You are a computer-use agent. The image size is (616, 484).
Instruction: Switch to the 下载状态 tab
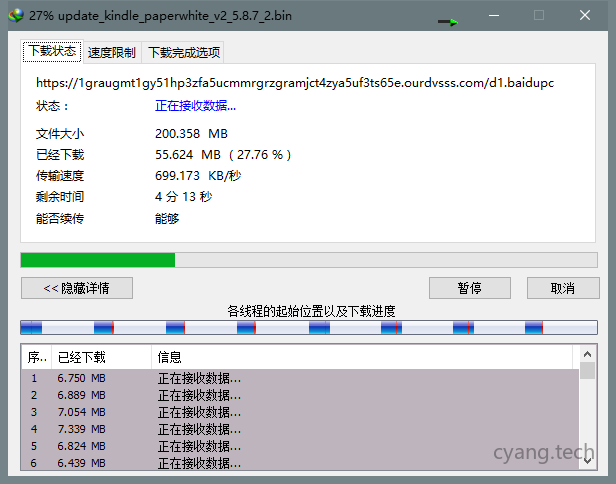click(52, 51)
